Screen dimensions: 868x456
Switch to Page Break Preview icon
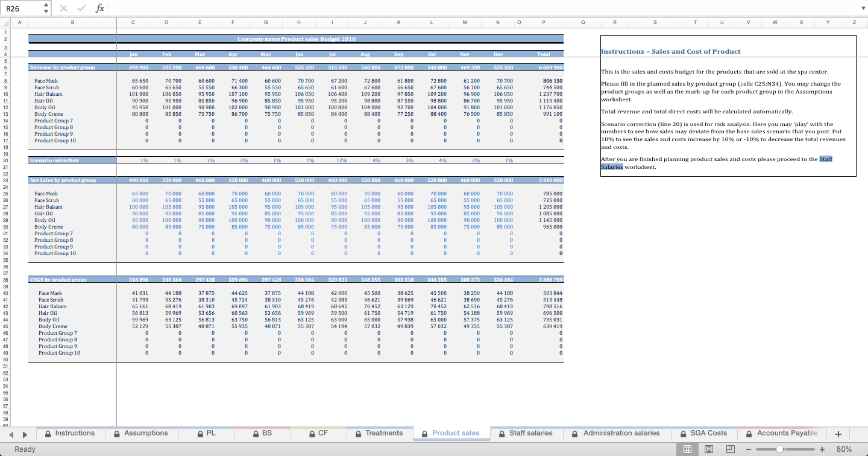click(730, 449)
